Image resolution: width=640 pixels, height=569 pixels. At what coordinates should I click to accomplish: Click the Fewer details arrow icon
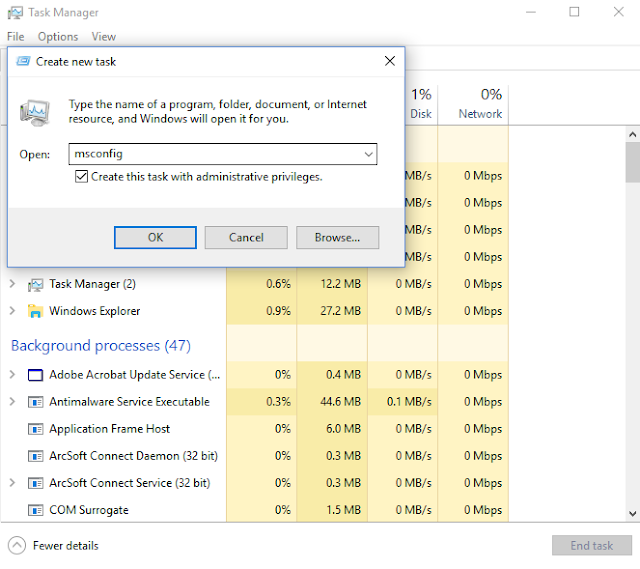(17, 546)
